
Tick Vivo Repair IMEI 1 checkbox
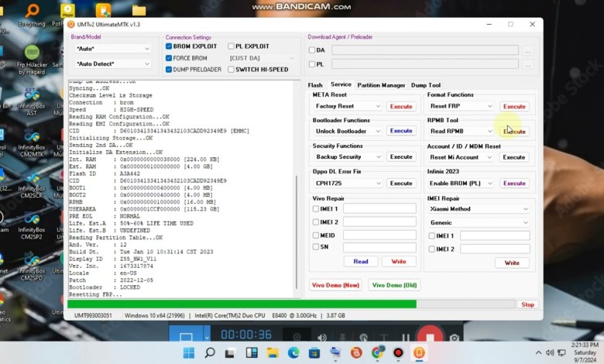coord(316,209)
